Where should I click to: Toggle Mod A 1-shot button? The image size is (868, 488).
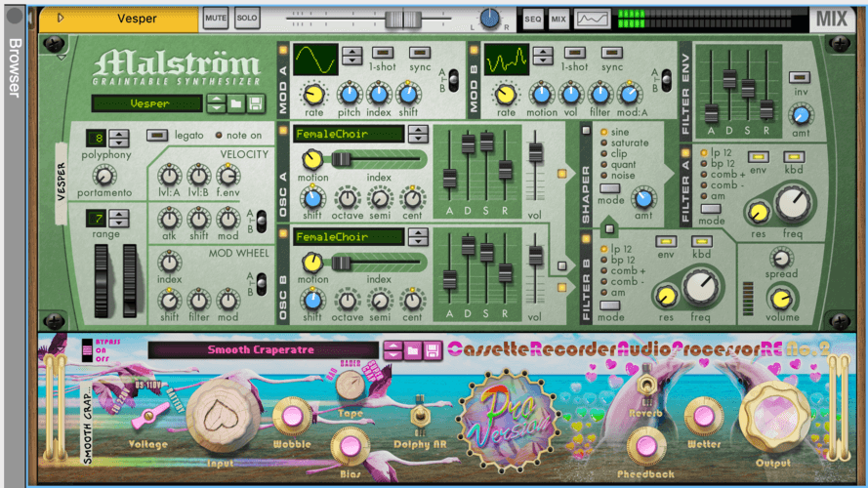(x=383, y=53)
